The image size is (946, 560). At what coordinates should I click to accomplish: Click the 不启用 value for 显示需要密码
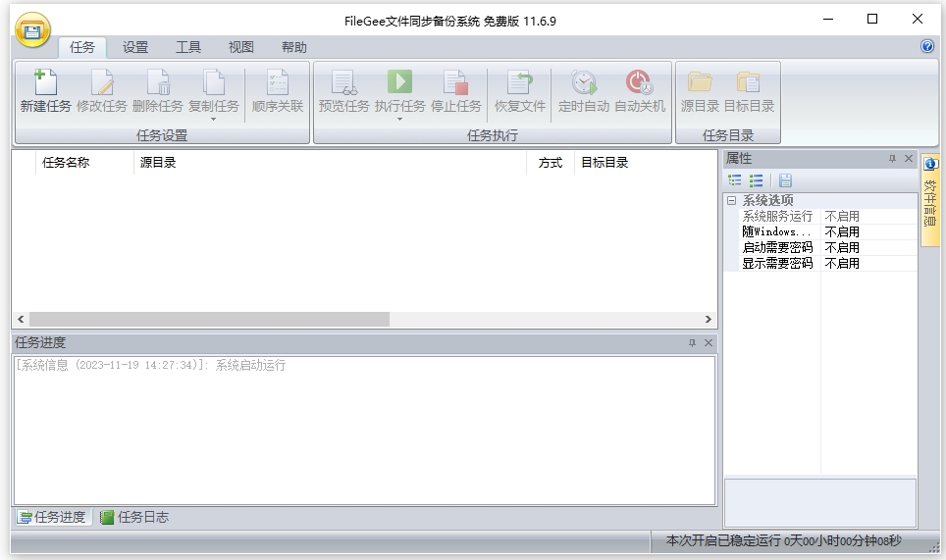pyautogui.click(x=842, y=263)
